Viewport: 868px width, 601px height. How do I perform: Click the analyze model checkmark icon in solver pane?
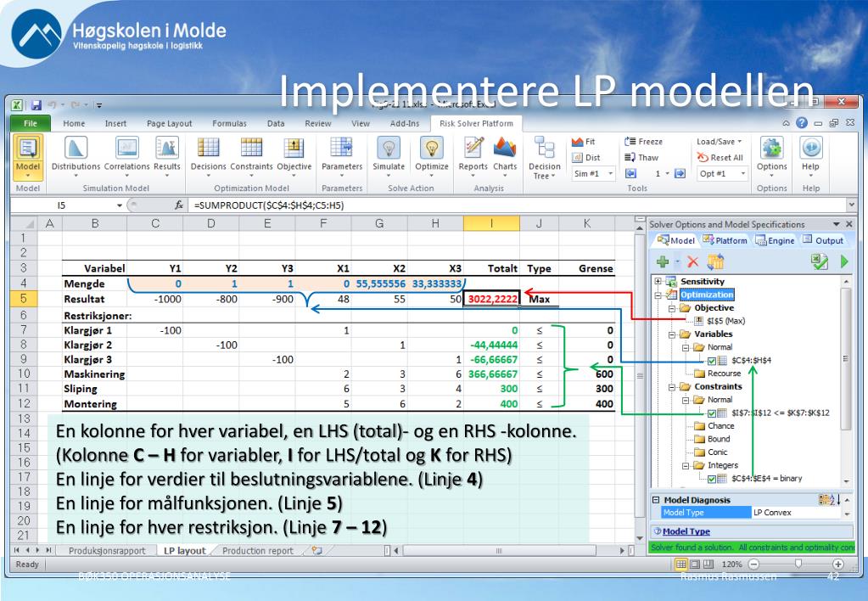(820, 261)
